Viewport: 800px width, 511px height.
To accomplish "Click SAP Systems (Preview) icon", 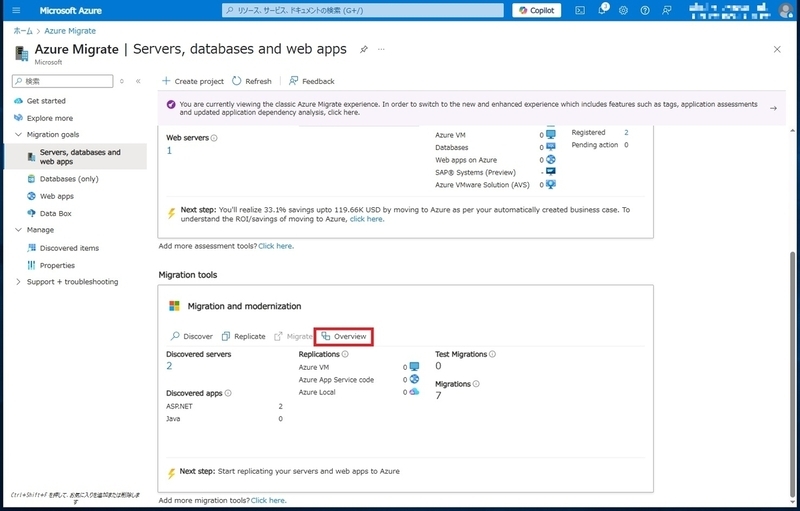I will [x=551, y=172].
